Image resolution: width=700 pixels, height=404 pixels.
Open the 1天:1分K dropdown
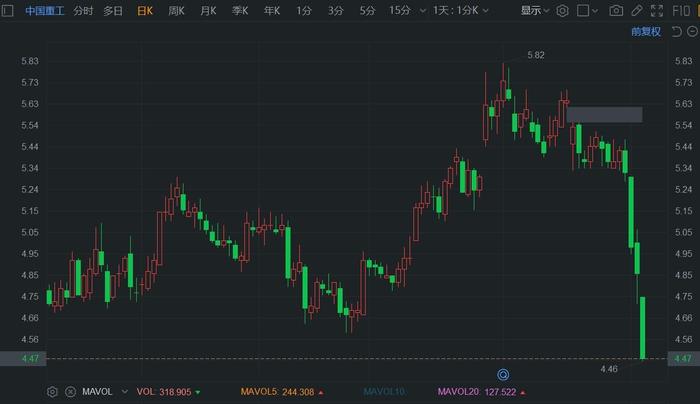click(x=461, y=10)
